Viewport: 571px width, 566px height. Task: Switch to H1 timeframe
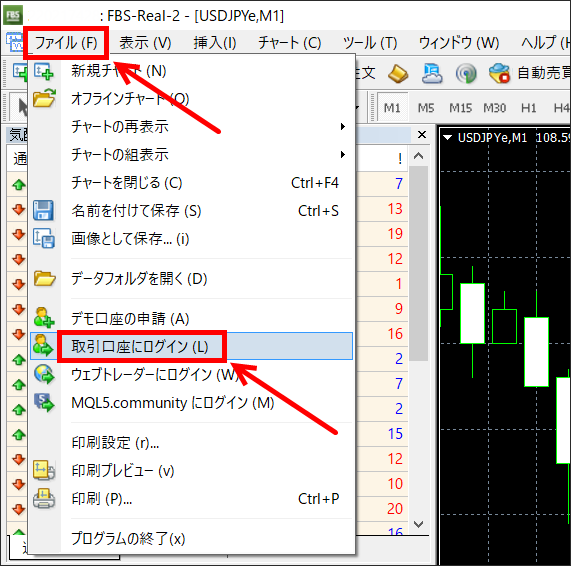pyautogui.click(x=528, y=108)
